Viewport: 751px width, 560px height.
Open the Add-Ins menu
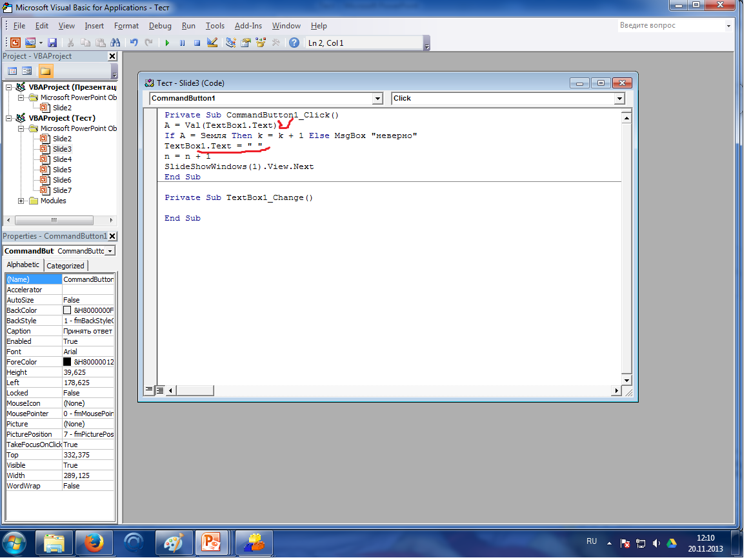(x=248, y=26)
